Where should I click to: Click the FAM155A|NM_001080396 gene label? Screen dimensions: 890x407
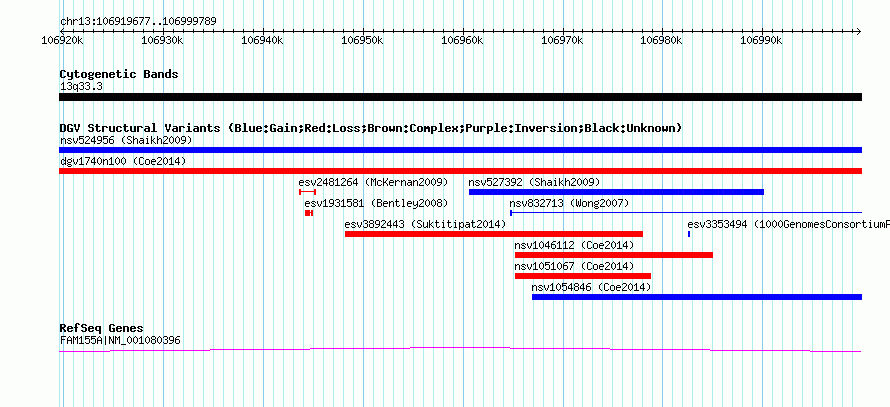120,341
